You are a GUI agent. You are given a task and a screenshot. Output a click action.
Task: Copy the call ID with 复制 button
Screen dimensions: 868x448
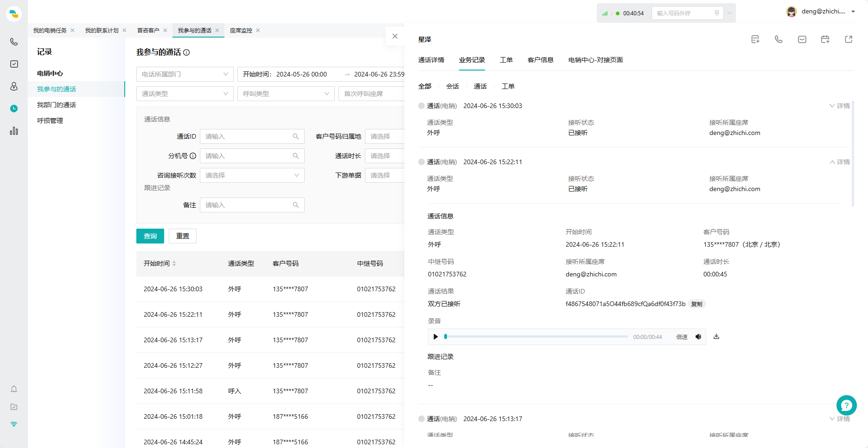pos(696,304)
